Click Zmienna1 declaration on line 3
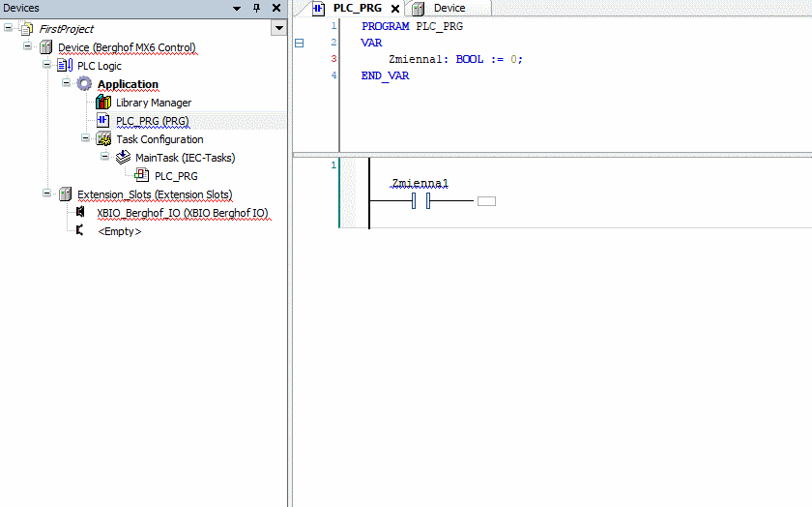The height and width of the screenshot is (507, 812). [416, 59]
